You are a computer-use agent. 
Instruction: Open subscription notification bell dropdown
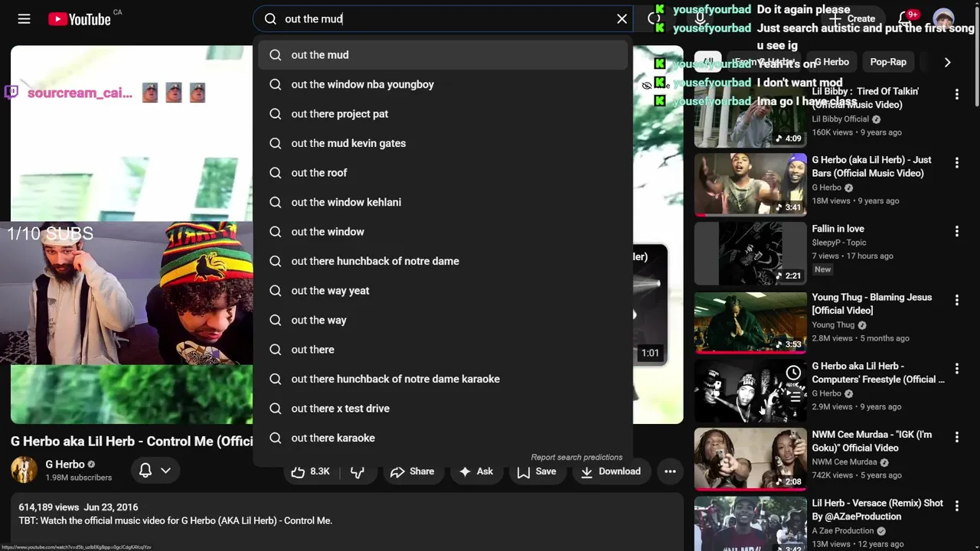(155, 471)
